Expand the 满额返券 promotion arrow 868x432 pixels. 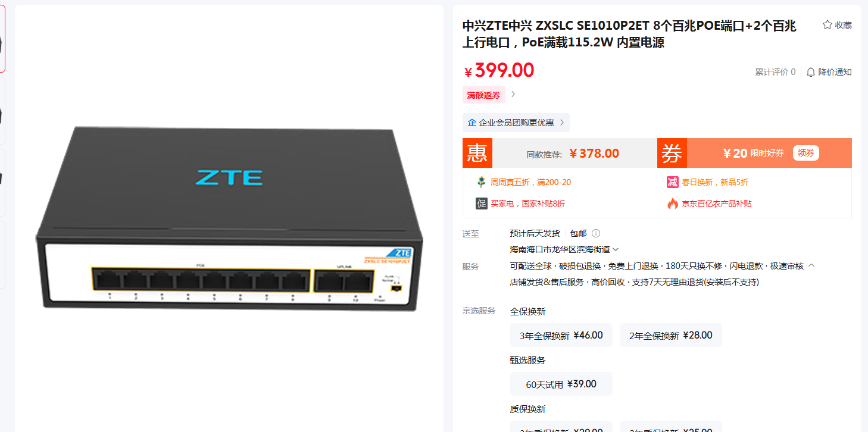point(513,94)
